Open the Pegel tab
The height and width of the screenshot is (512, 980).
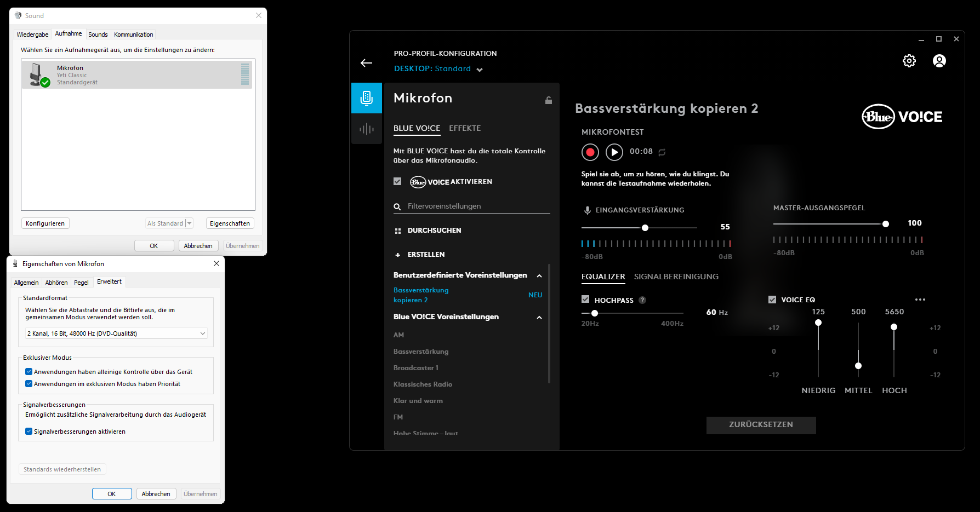pos(81,283)
